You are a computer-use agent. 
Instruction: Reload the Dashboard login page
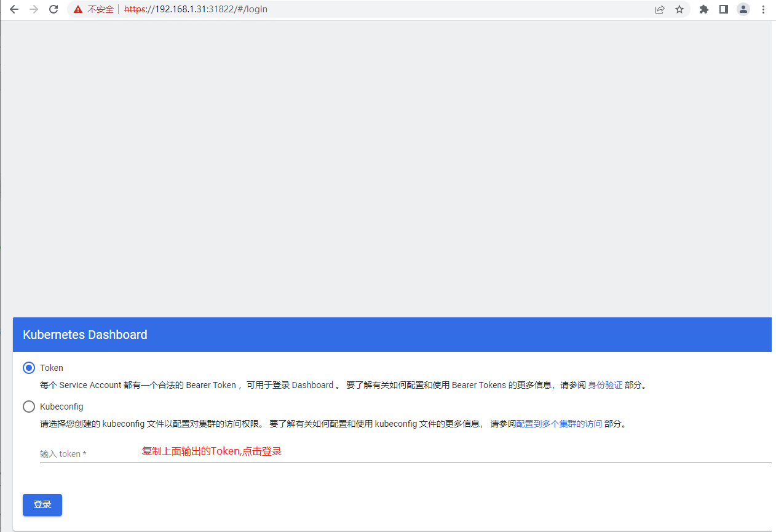pyautogui.click(x=53, y=9)
